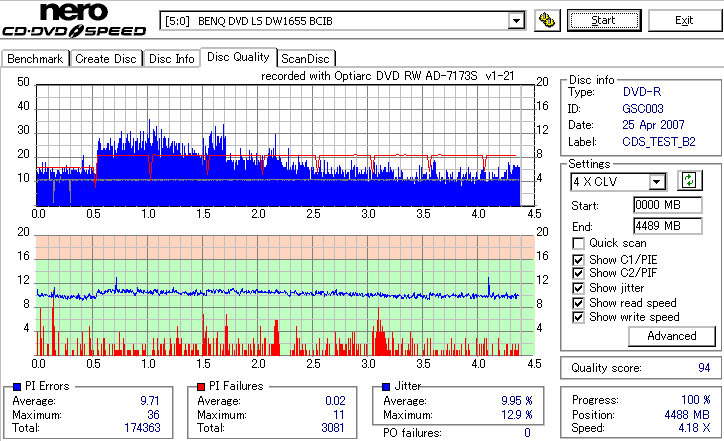
Task: Open Advanced settings
Action: [x=672, y=336]
